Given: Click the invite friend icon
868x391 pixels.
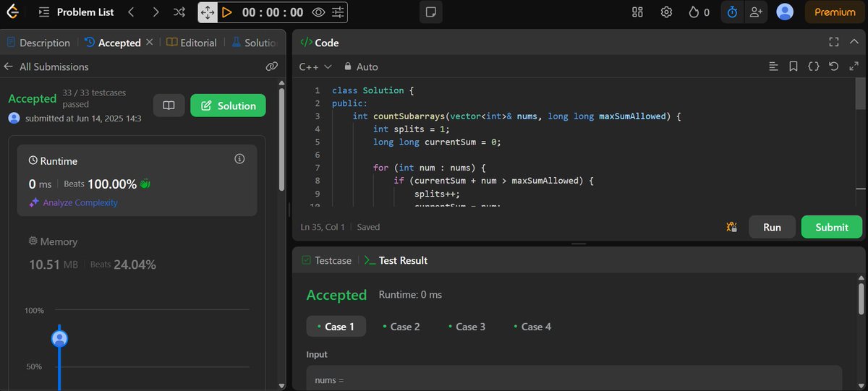Looking at the screenshot, I should coord(757,12).
